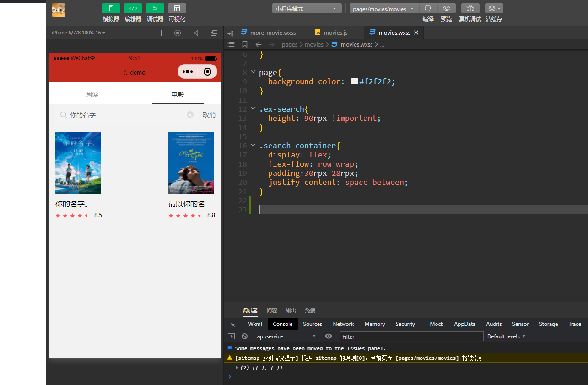This screenshot has height=385, width=588.
Task: Open the Default levels dropdown
Action: click(506, 336)
